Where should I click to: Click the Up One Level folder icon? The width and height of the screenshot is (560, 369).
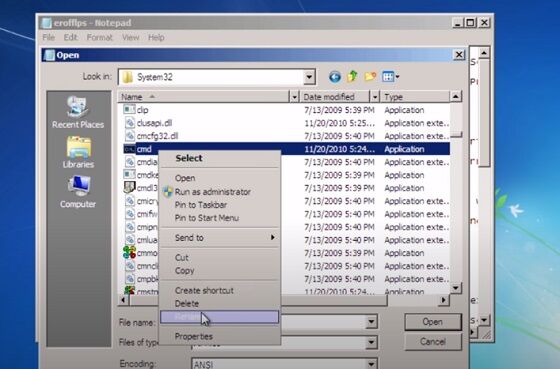352,76
